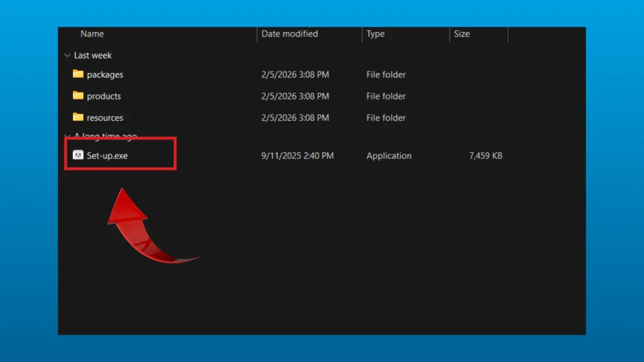644x362 pixels.
Task: Select the resources folder name
Action: 105,118
